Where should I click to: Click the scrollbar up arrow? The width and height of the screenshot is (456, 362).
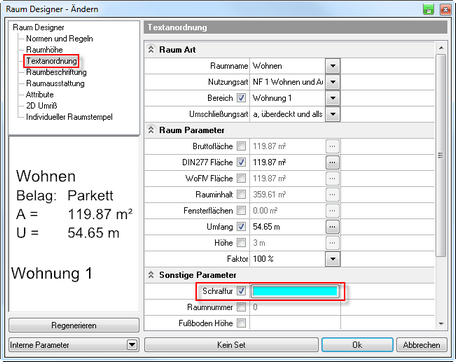click(441, 48)
